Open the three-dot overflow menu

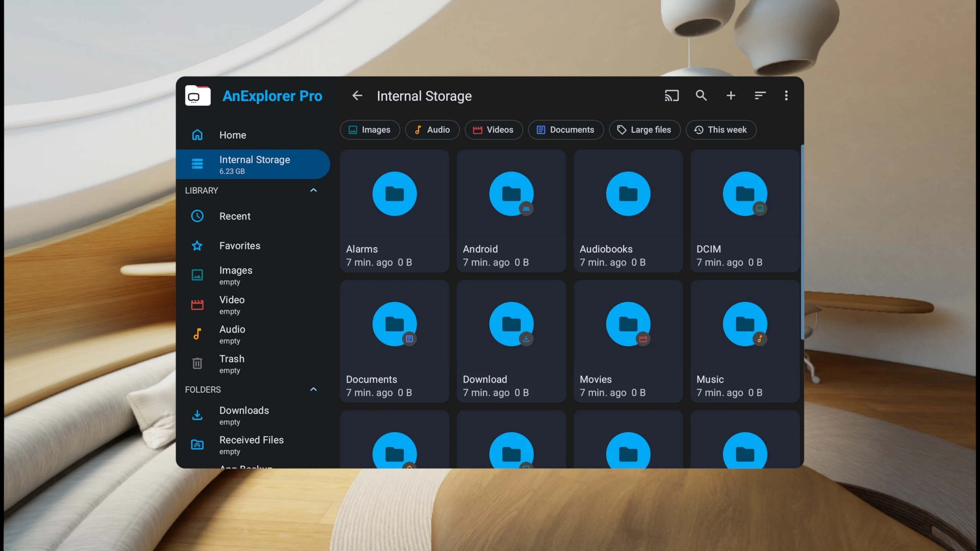pos(786,96)
